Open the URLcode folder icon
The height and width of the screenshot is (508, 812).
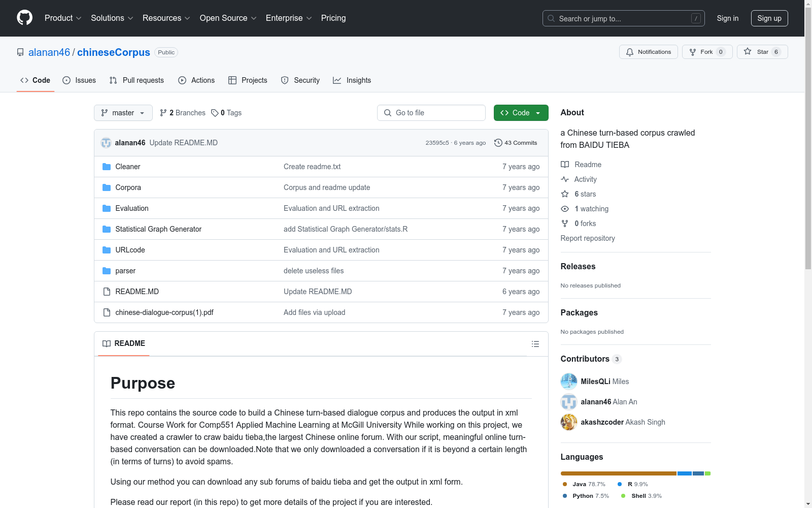pos(107,250)
